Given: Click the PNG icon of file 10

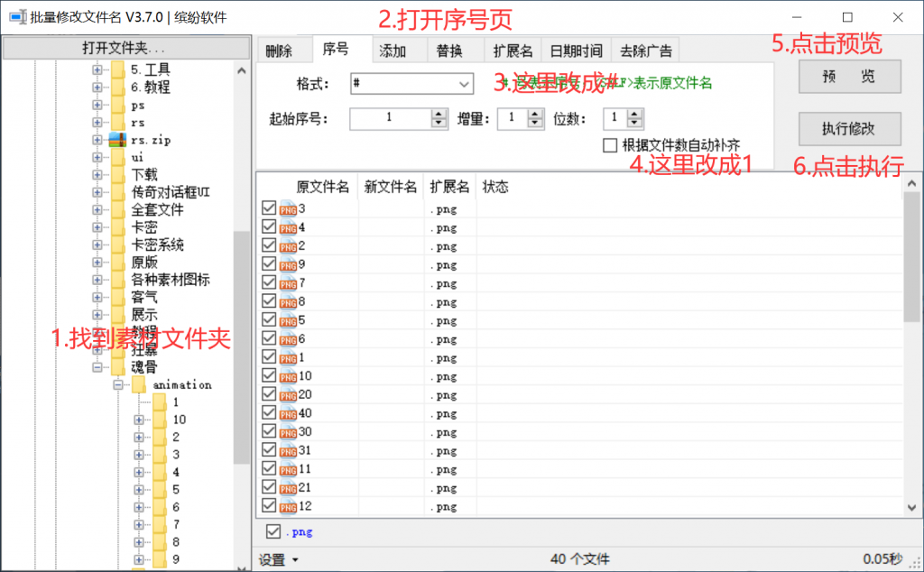Looking at the screenshot, I should 288,376.
